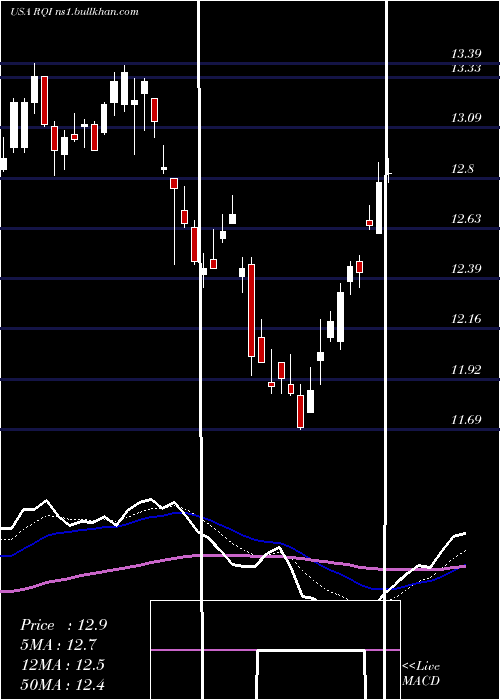The image size is (500, 700).
Task: Click the 12MA : 12.5 readout
Action: click(x=63, y=665)
